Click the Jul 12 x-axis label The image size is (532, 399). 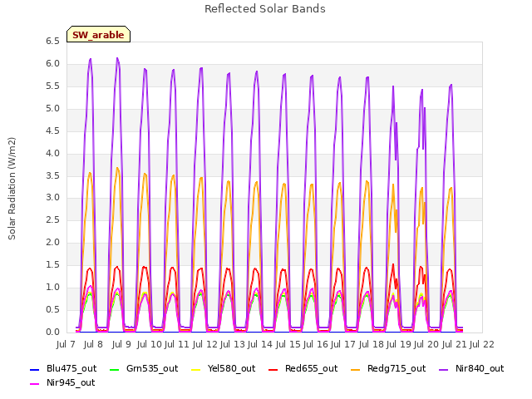[x=205, y=344]
